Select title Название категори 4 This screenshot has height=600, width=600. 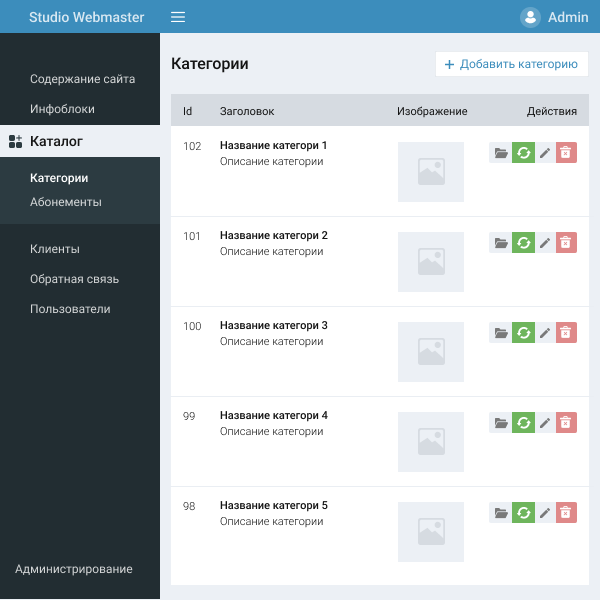(x=274, y=415)
